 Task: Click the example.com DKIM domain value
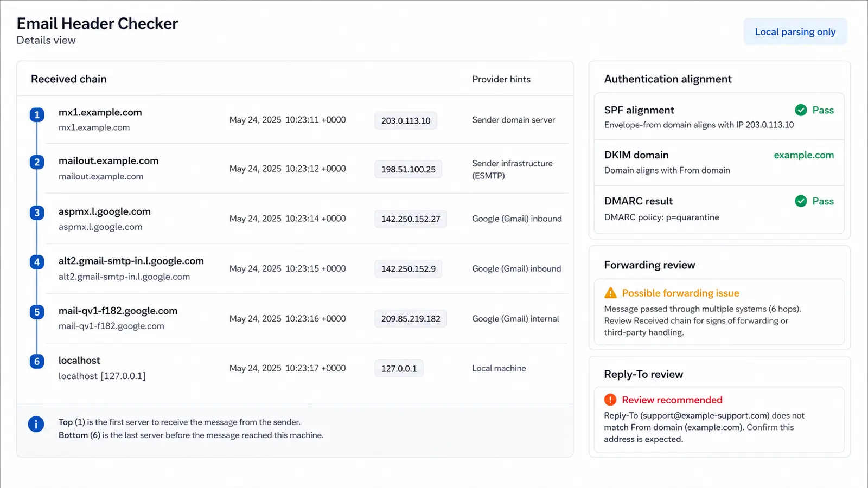803,155
